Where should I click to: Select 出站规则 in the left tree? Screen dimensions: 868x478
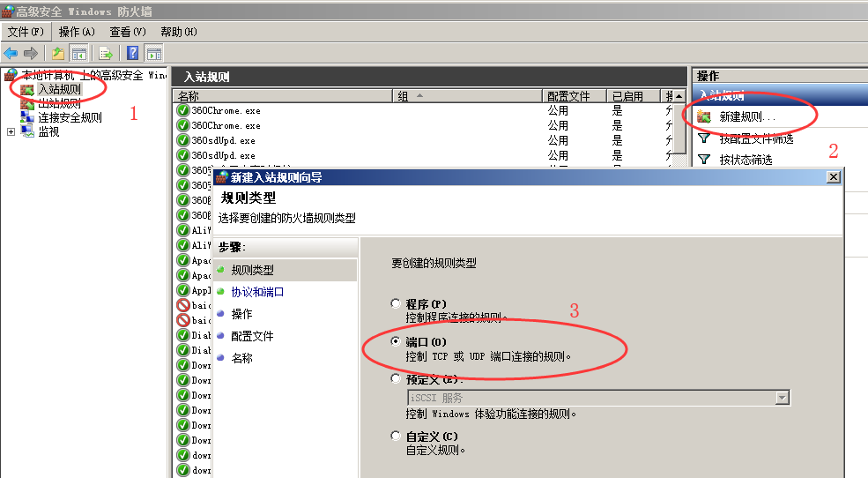coord(59,103)
